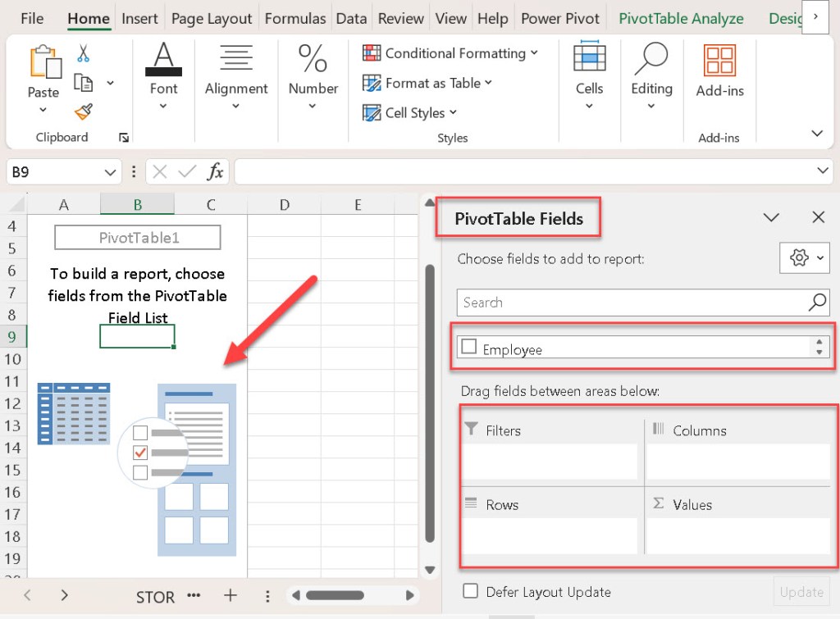Expand the formula bar

point(822,171)
